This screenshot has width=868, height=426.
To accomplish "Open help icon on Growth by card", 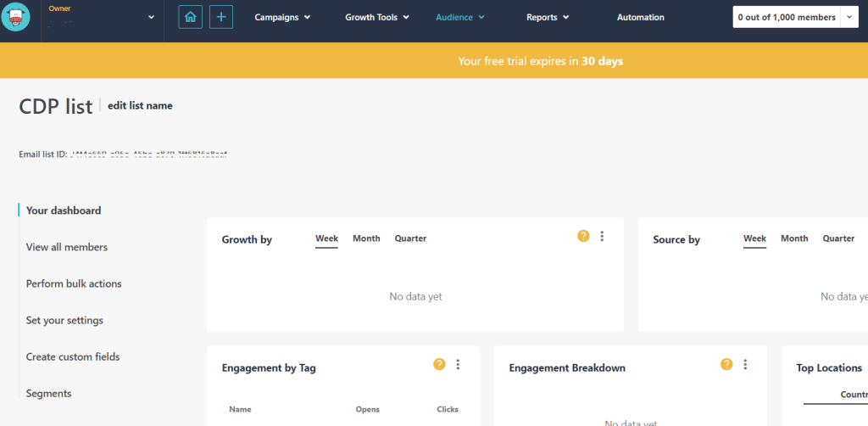I will (x=583, y=237).
